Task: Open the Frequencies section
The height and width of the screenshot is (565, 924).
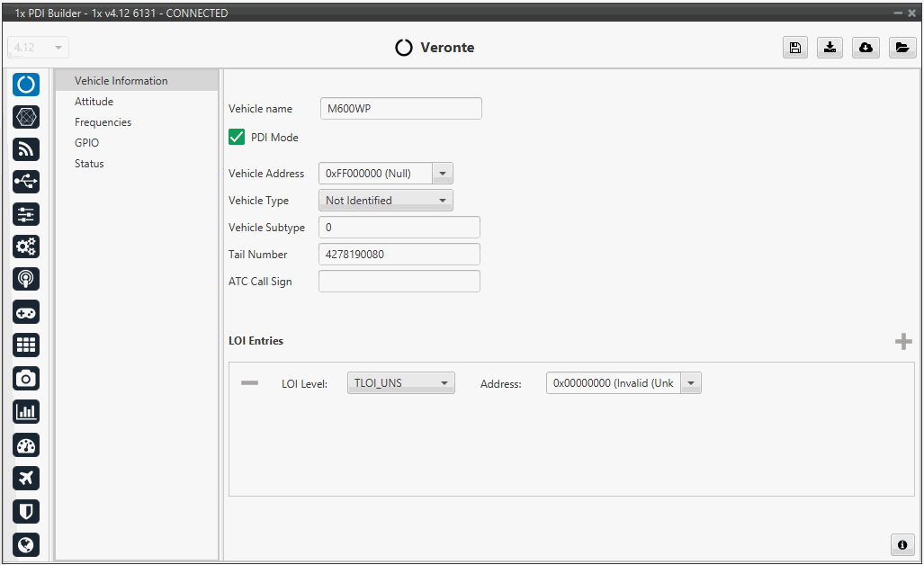Action: pyautogui.click(x=103, y=122)
